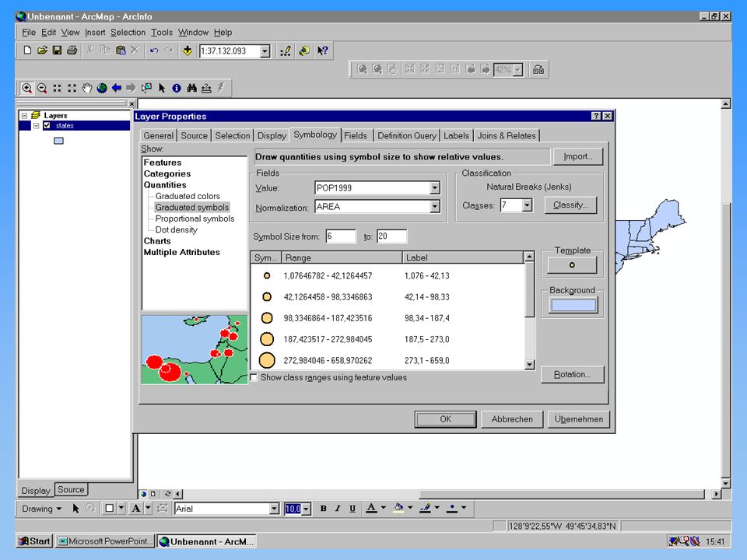Select the Zoom In magnifier tool

[26, 88]
